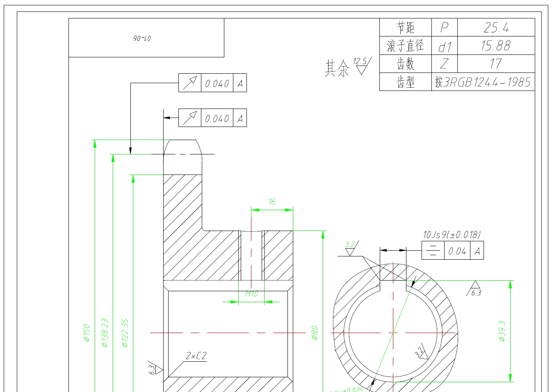Click the runout symbol in the frame pointing at gear face
This screenshot has width=552, height=392.
[x=190, y=118]
